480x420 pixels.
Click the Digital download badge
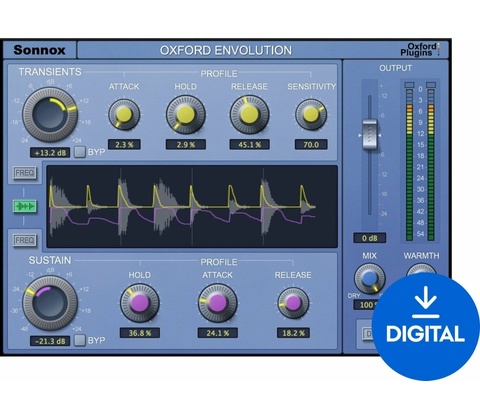click(x=426, y=326)
